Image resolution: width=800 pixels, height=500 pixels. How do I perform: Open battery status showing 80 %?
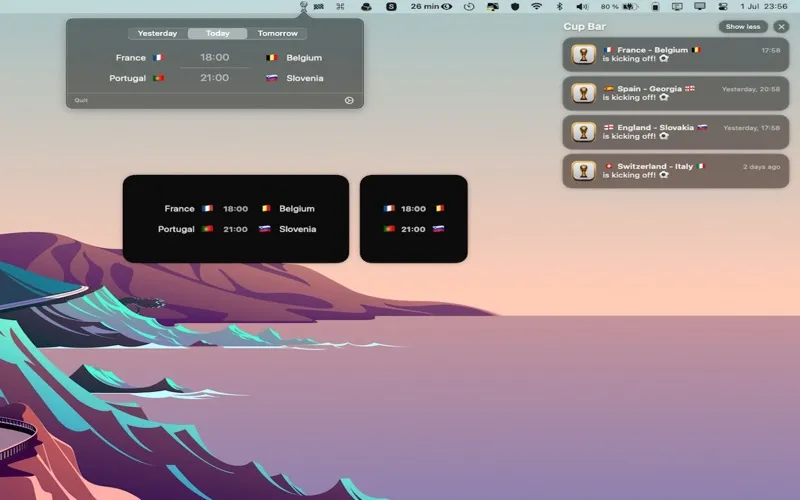[x=619, y=7]
